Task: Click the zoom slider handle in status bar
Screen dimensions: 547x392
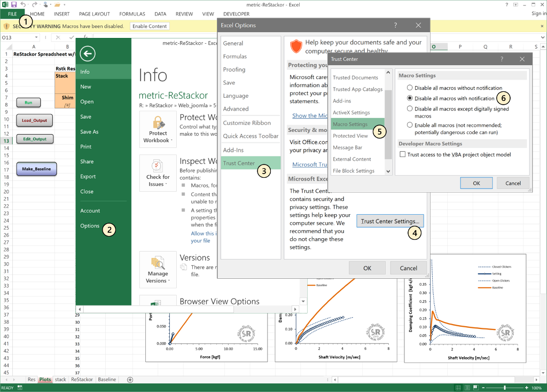Action: pos(504,388)
